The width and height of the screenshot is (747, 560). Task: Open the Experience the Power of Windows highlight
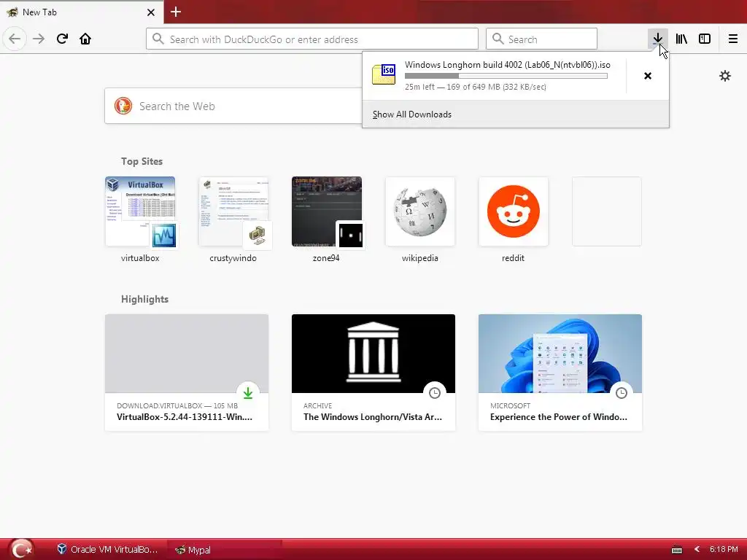click(x=560, y=373)
